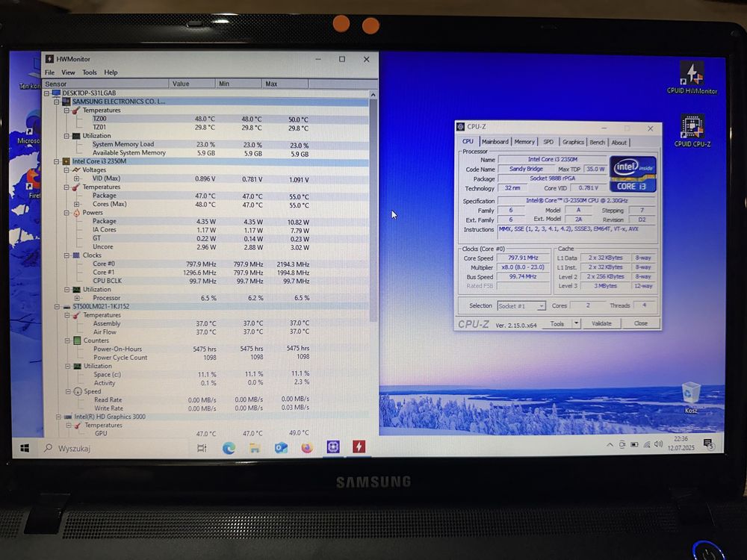This screenshot has height=560, width=747.
Task: Click the Tools button in CPU-Z
Action: [x=557, y=323]
